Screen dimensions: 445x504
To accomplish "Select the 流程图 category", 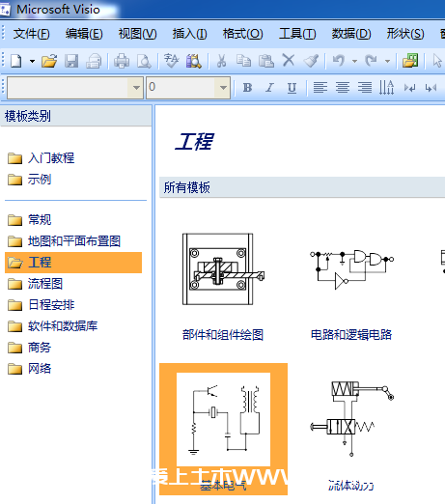I will coord(36,284).
